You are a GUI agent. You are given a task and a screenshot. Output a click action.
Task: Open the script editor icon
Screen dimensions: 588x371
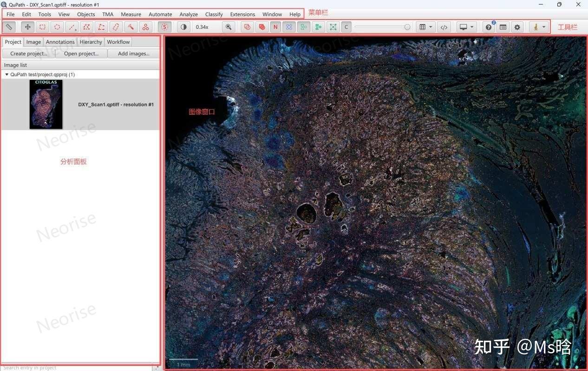(x=444, y=27)
